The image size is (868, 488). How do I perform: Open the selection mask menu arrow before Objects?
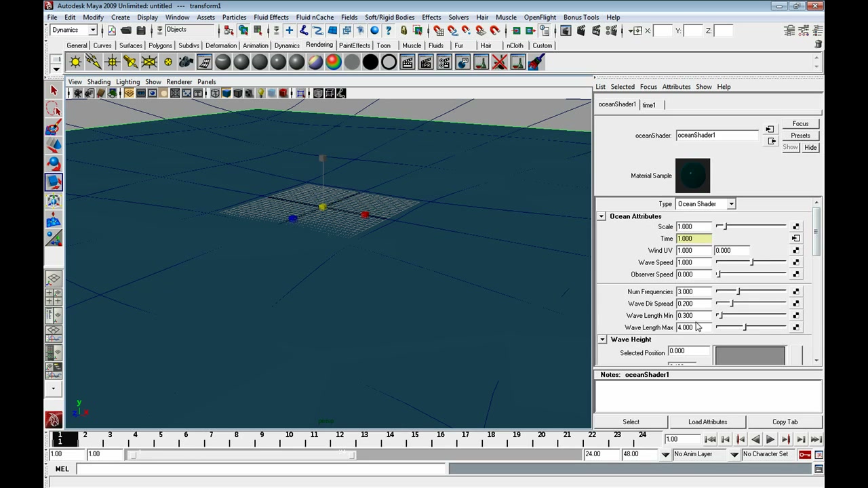(160, 30)
